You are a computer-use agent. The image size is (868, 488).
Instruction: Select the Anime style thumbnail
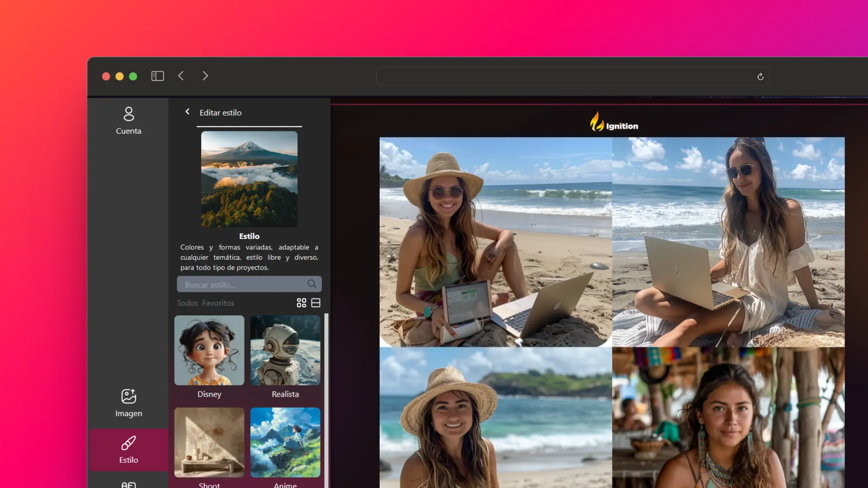[285, 442]
